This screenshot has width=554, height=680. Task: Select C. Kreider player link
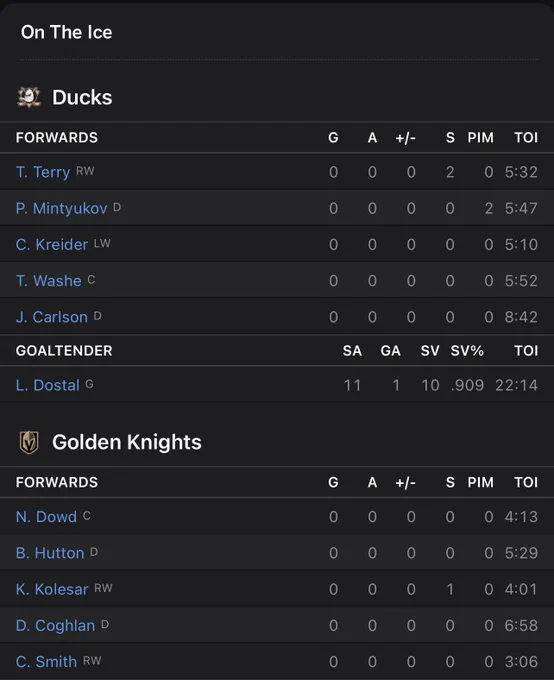(x=52, y=245)
